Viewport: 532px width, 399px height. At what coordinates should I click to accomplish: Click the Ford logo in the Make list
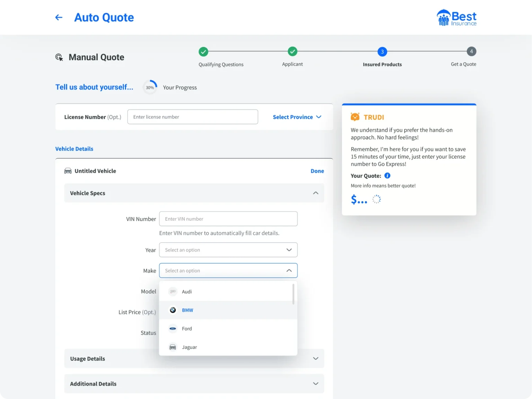173,329
